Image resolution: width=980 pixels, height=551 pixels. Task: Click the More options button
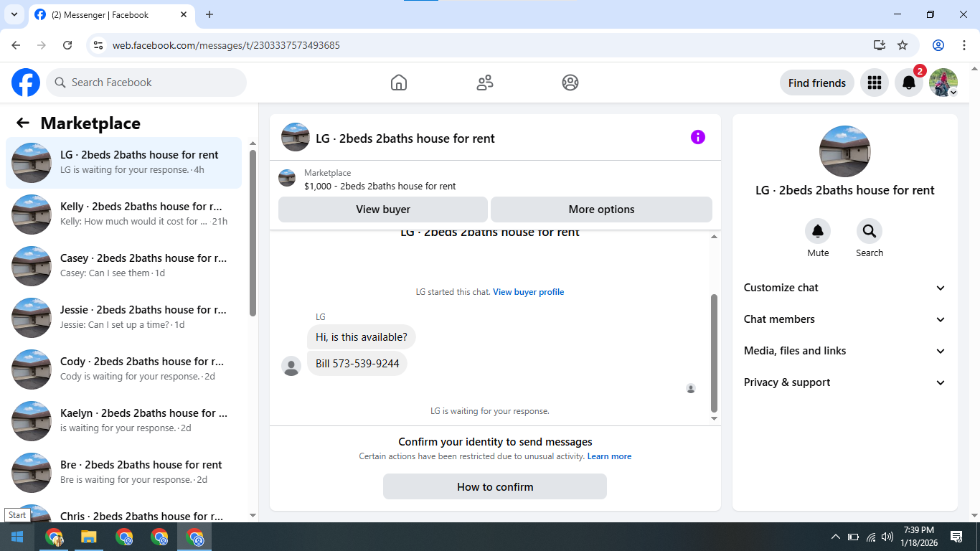(601, 209)
